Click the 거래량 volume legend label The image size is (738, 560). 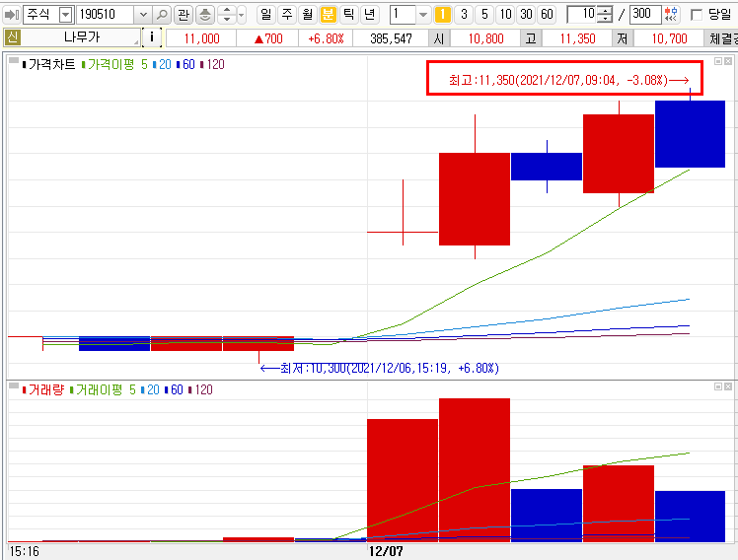tap(42, 389)
